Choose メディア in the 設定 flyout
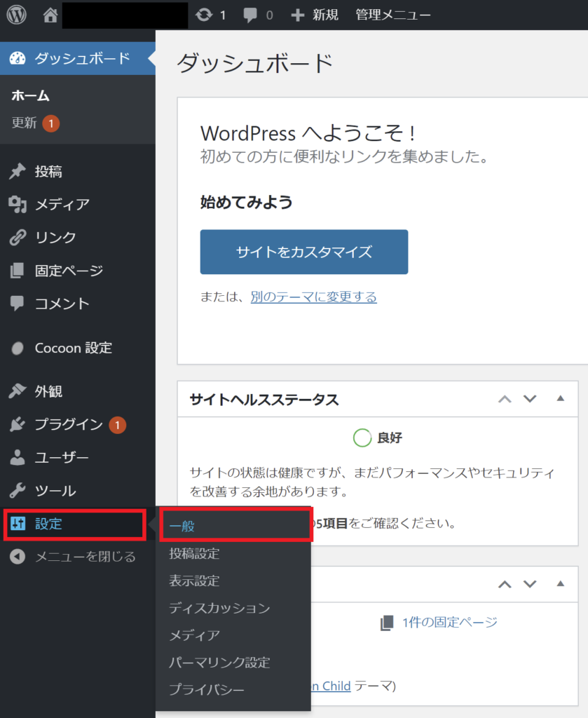The image size is (588, 718). [x=194, y=635]
